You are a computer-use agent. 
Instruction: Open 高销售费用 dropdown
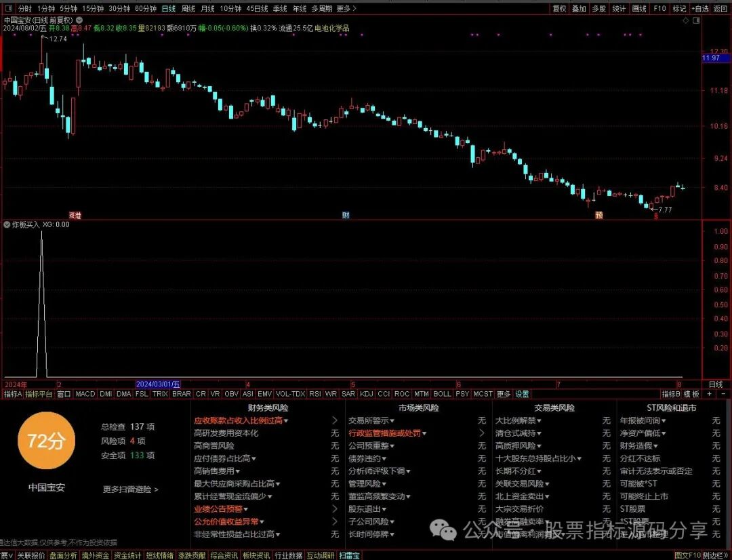coord(217,471)
